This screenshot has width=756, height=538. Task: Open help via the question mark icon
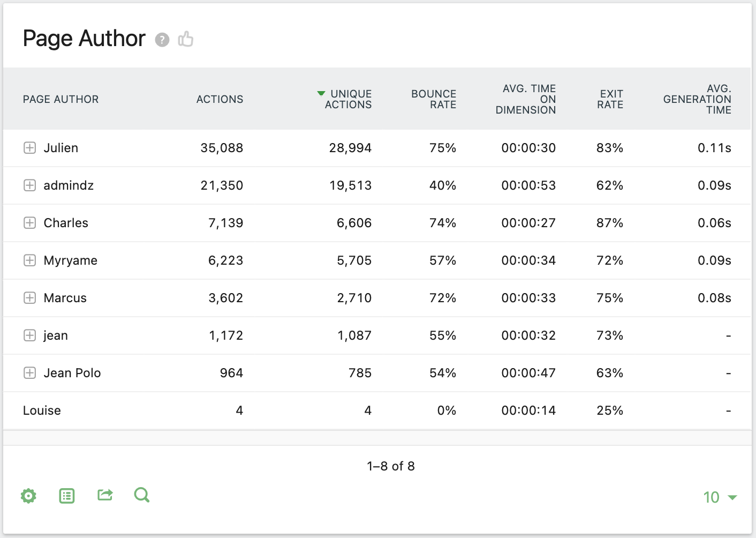[162, 40]
